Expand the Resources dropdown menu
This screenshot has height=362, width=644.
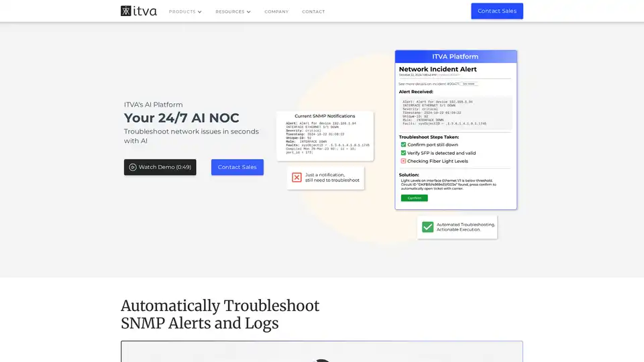(x=230, y=11)
